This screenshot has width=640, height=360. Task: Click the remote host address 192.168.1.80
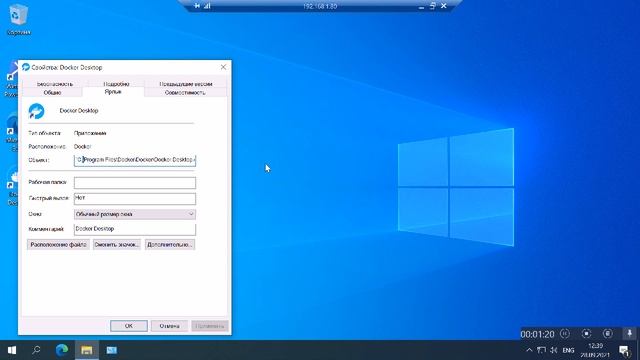click(x=320, y=6)
